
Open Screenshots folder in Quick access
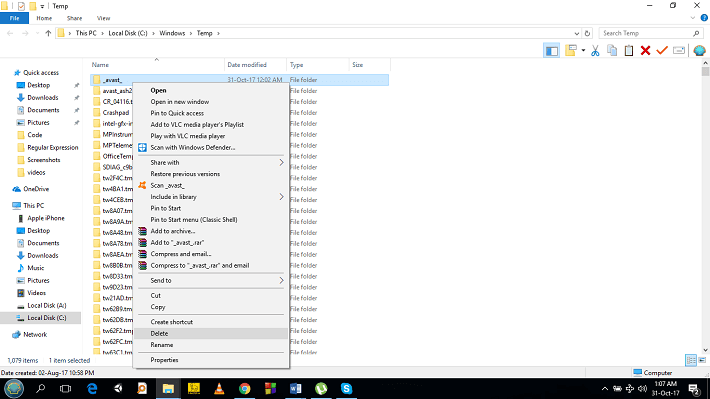tap(43, 160)
